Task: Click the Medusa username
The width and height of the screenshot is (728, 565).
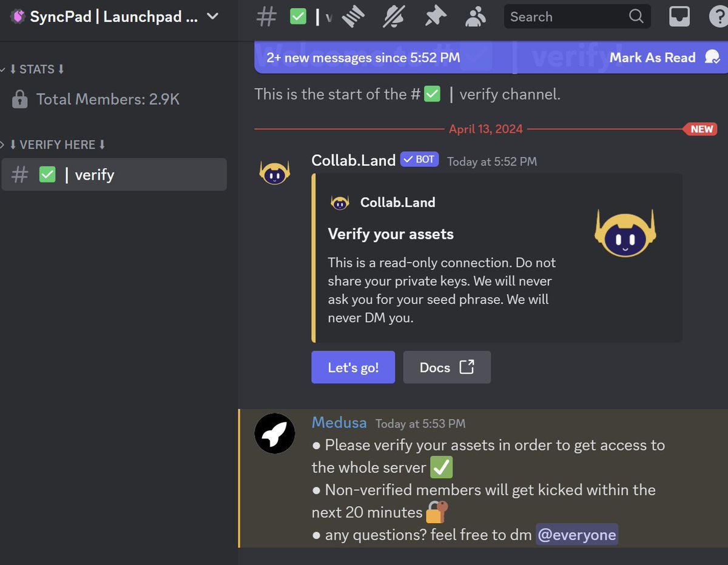Action: [339, 422]
